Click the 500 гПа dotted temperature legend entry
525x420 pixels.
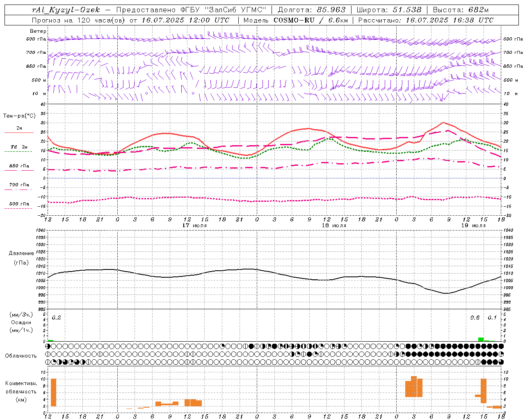pyautogui.click(x=19, y=204)
